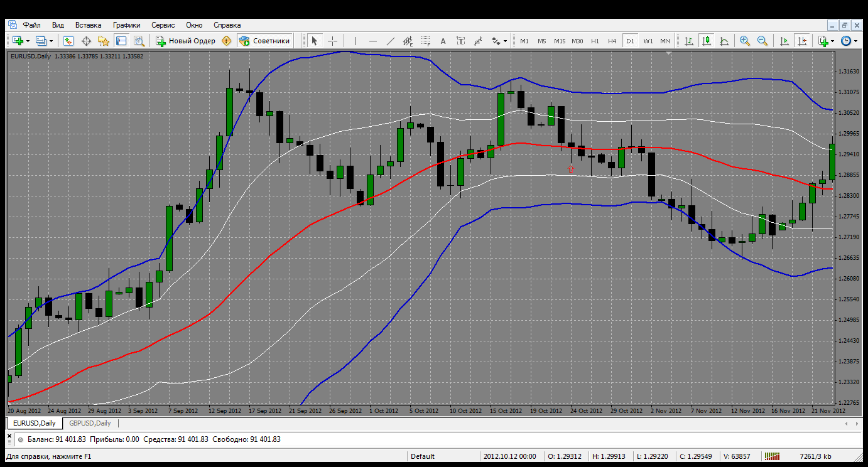Select the Trendline drawing tool

[390, 41]
